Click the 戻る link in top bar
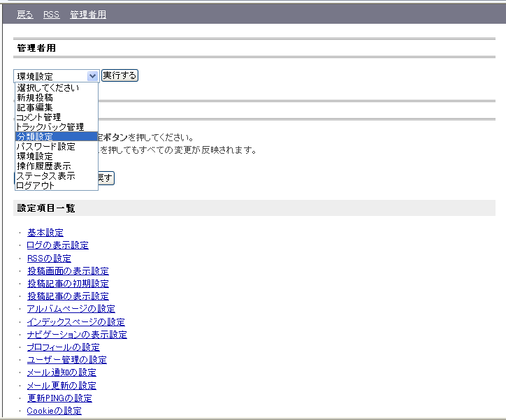 pyautogui.click(x=24, y=15)
